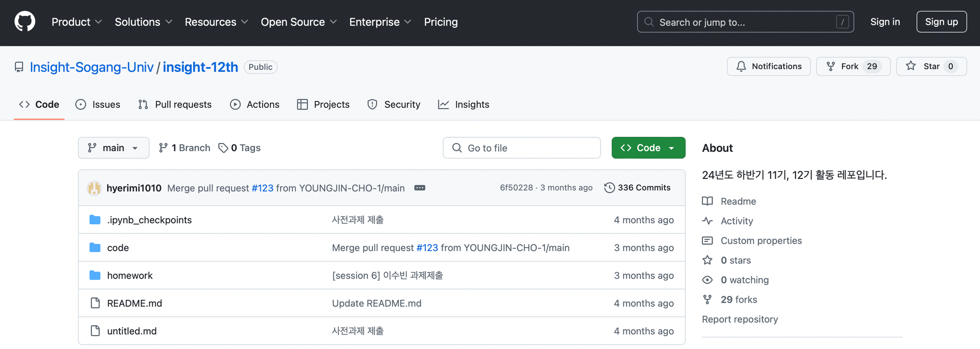Open the README.md file name
The width and height of the screenshot is (980, 349).
click(x=134, y=303)
